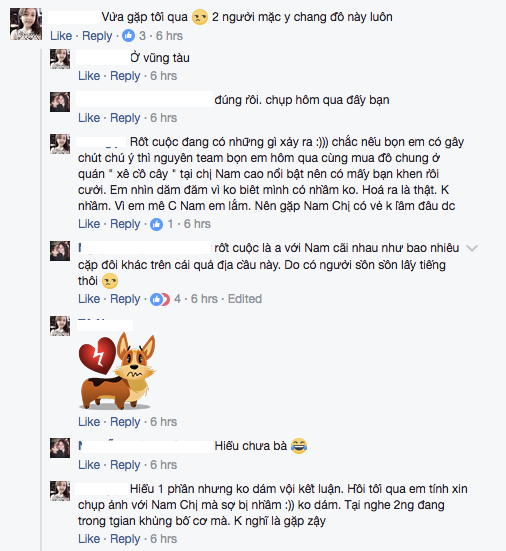Viewport: 506px width, 551px height.
Task: Open avatar beside 'đúng rồi. chụp hôm qua' reply
Action: 60,102
